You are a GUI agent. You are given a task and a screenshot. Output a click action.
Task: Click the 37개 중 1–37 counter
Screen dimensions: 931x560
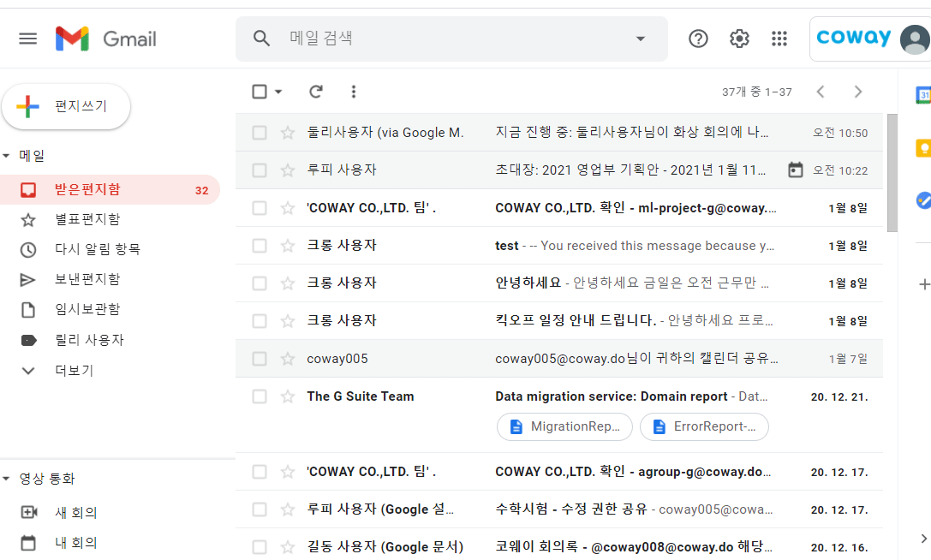point(757,92)
